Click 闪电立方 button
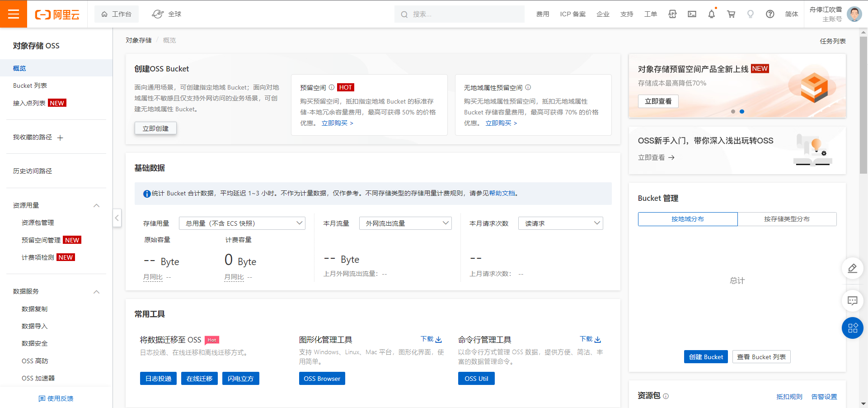 click(241, 379)
